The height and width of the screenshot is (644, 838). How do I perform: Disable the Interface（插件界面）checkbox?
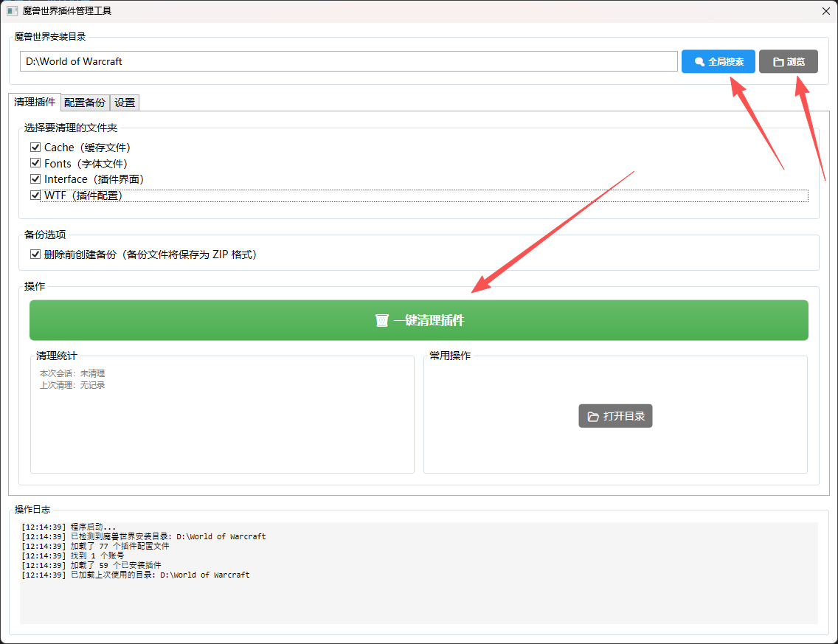coord(35,179)
